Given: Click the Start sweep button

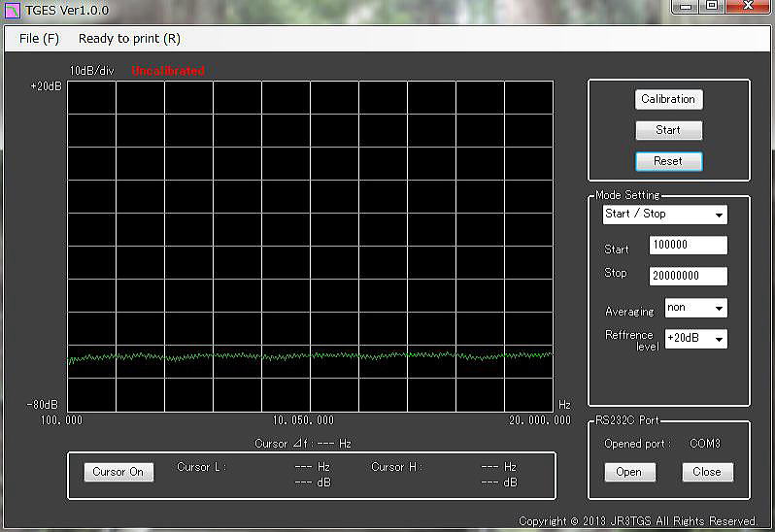Looking at the screenshot, I should coord(668,130).
